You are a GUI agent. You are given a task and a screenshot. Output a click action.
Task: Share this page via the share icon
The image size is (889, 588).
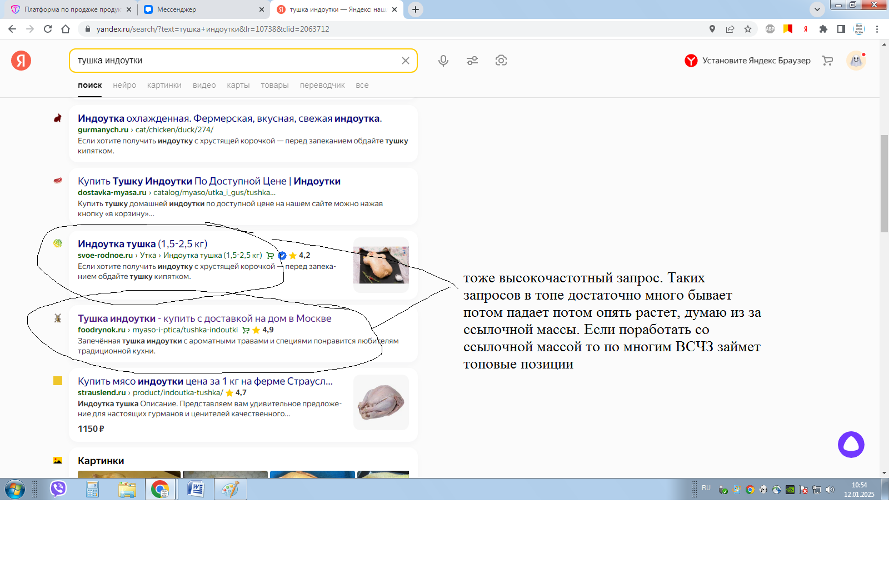[x=730, y=29]
